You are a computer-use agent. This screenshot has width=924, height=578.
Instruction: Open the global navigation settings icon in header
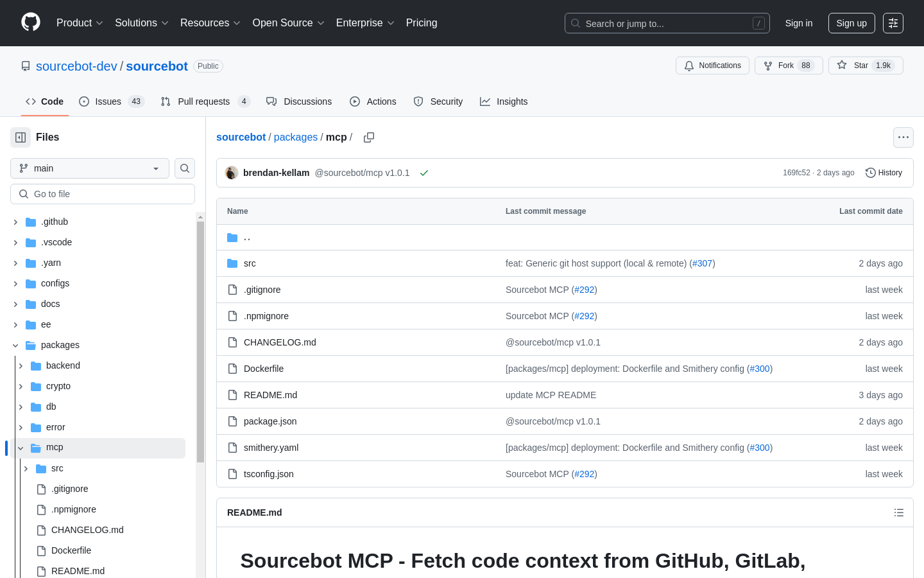click(x=893, y=23)
